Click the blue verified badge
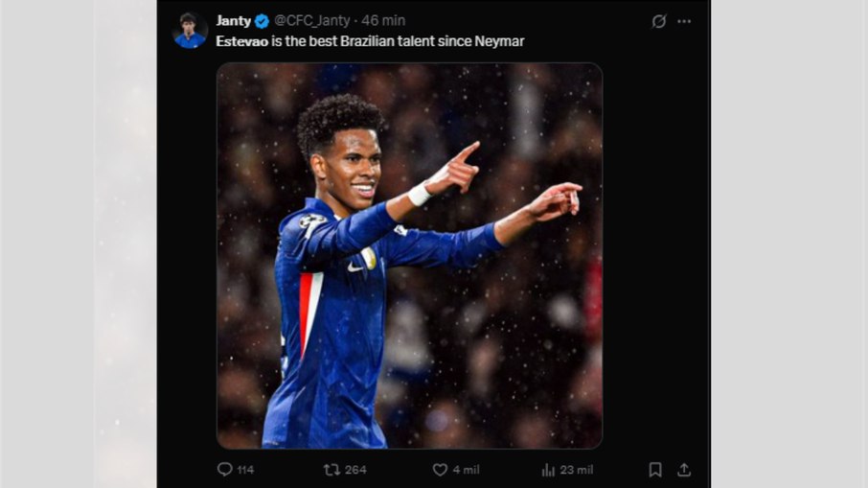The image size is (868, 488). 262,21
